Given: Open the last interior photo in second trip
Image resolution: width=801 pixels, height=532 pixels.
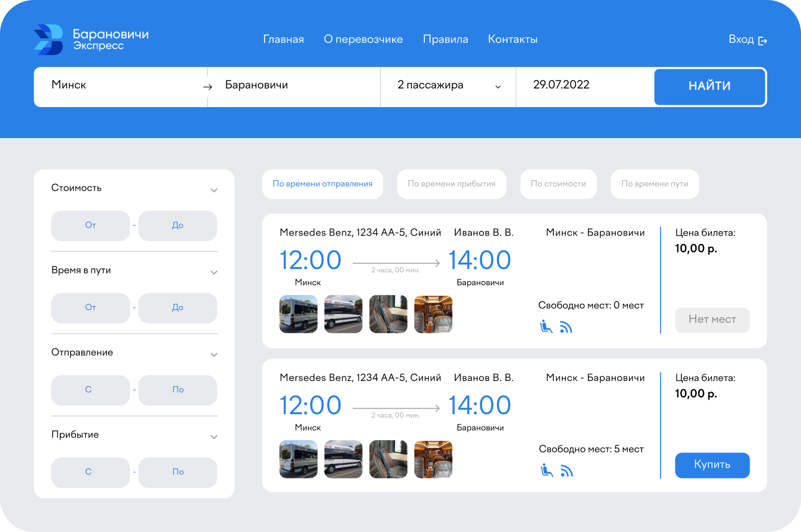Looking at the screenshot, I should 433,459.
